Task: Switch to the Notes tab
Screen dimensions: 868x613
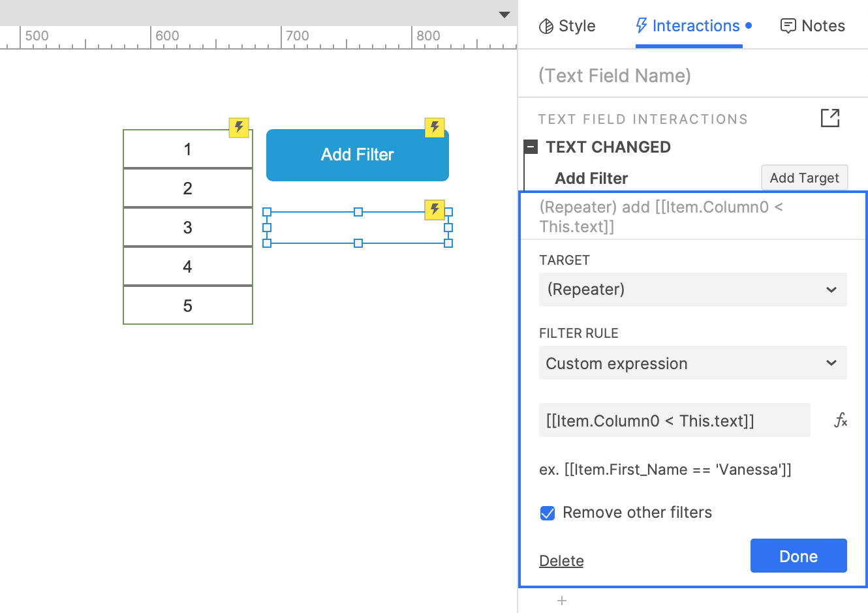Action: coord(813,26)
